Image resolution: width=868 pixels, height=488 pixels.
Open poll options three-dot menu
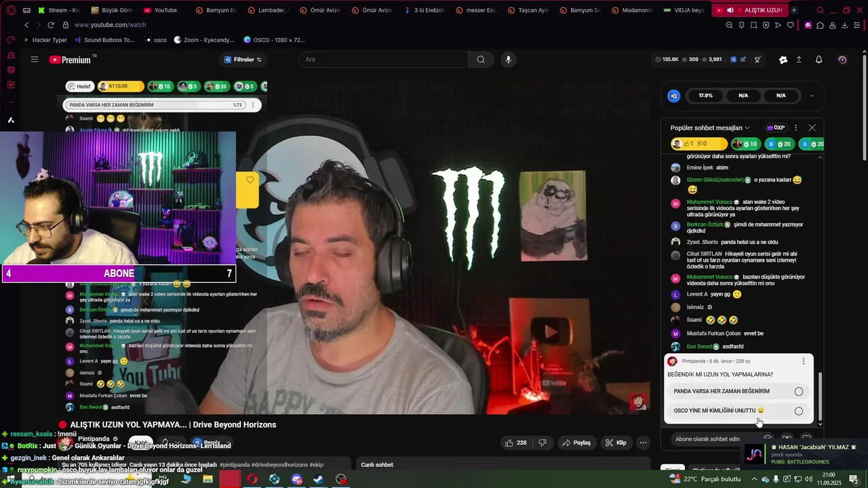point(804,361)
